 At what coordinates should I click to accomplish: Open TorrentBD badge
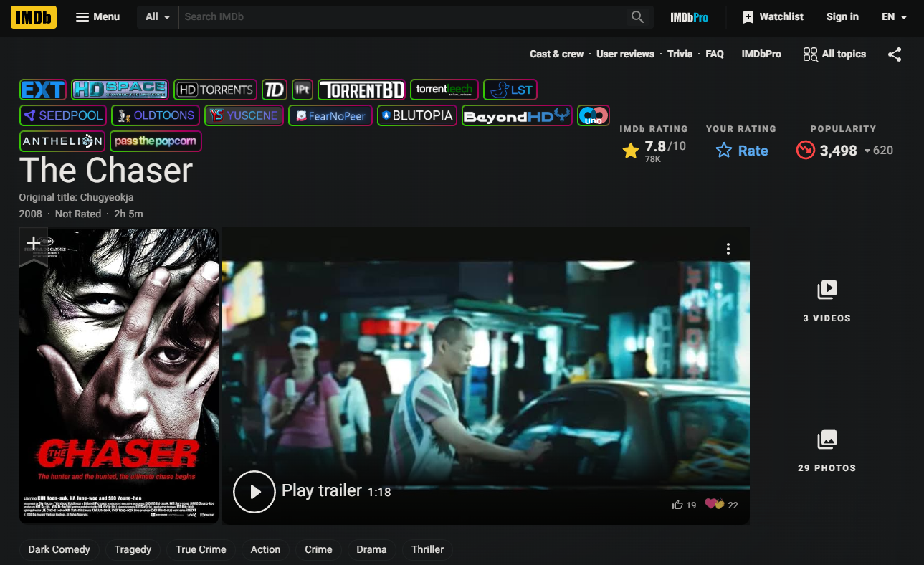point(361,90)
